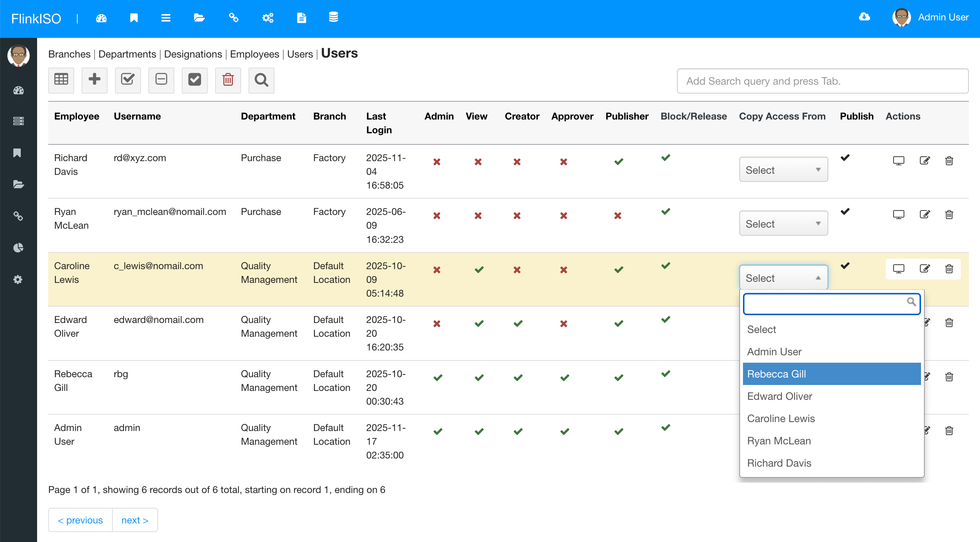Click the previous page link

tap(80, 520)
